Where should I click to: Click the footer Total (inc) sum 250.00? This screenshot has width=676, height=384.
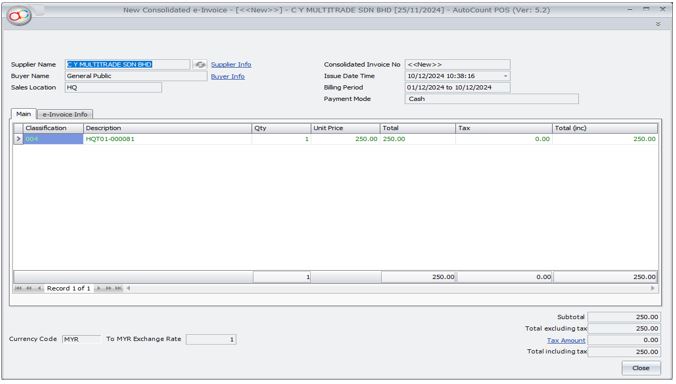pyautogui.click(x=605, y=277)
